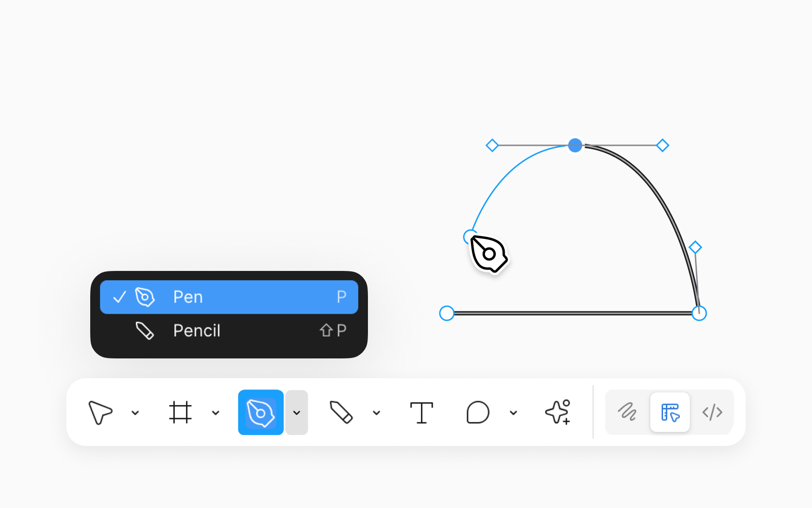Open the code view icon on the right
Image resolution: width=812 pixels, height=508 pixels.
point(712,413)
